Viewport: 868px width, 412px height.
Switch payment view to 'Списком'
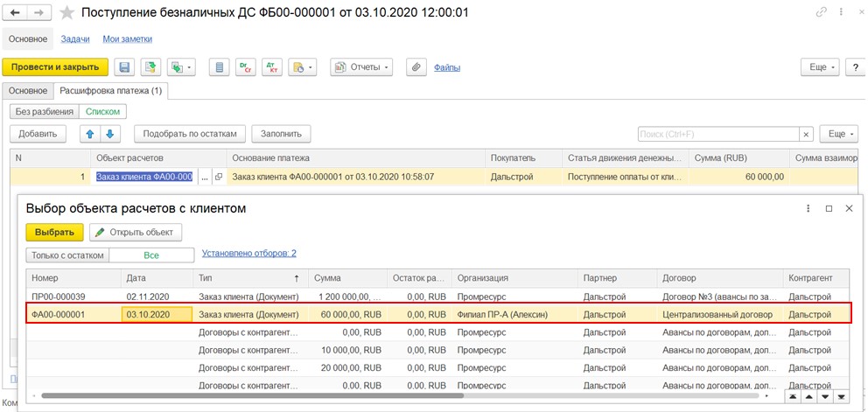(102, 112)
